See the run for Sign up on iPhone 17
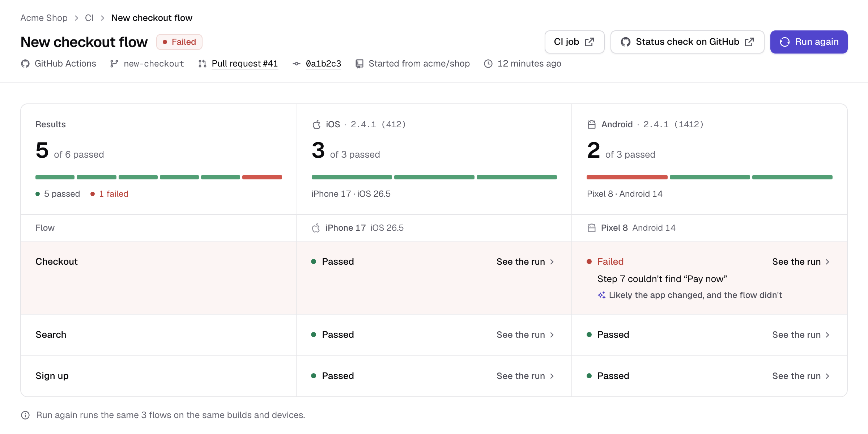868x434 pixels. [525, 376]
